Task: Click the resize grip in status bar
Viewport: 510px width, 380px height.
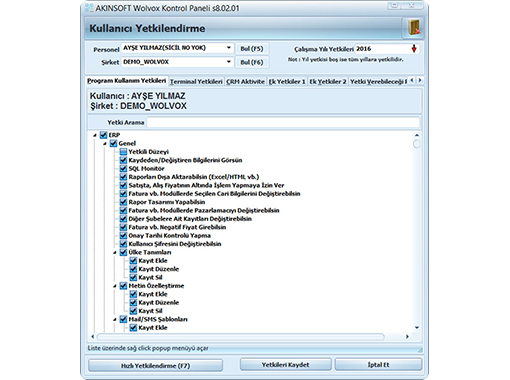Action: click(x=420, y=350)
